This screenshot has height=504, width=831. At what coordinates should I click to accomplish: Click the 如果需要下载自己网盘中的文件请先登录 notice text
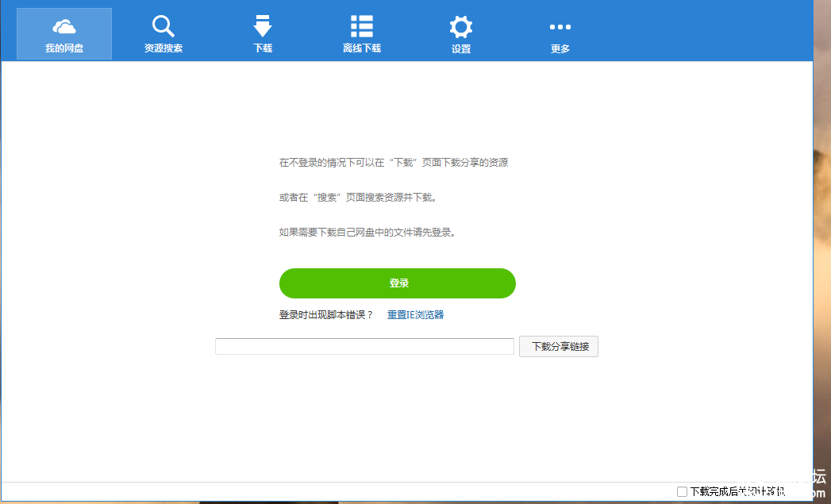click(x=367, y=233)
